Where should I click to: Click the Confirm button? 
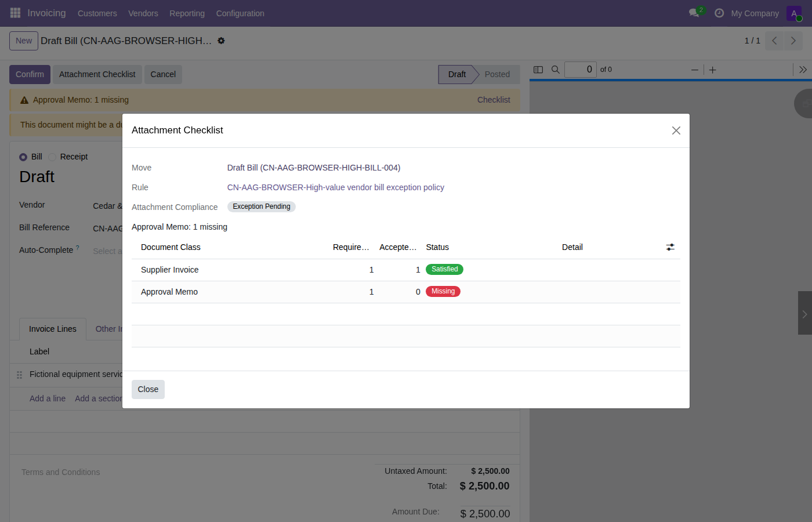(x=30, y=74)
